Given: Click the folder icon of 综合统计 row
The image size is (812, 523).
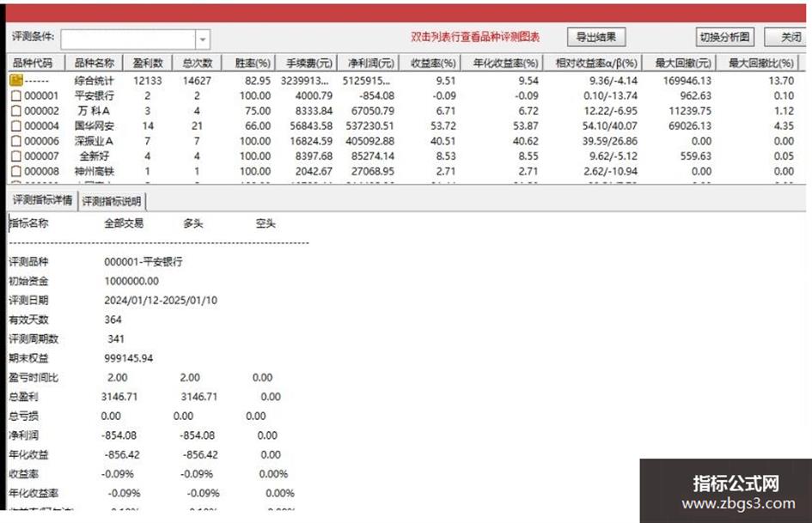Looking at the screenshot, I should (x=16, y=80).
